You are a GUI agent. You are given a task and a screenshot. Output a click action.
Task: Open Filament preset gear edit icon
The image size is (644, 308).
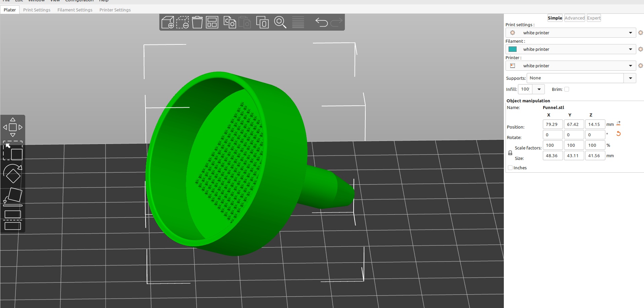click(641, 49)
